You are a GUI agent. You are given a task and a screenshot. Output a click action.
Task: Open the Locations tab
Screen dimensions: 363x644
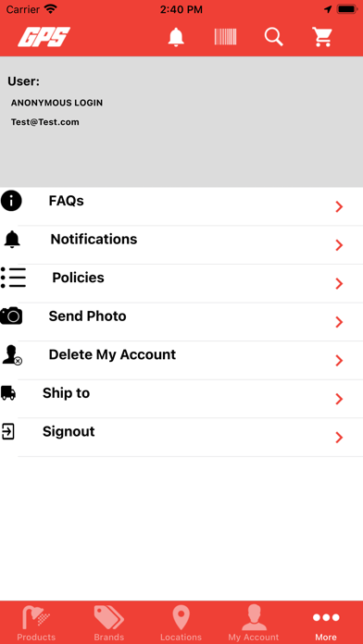point(181,623)
